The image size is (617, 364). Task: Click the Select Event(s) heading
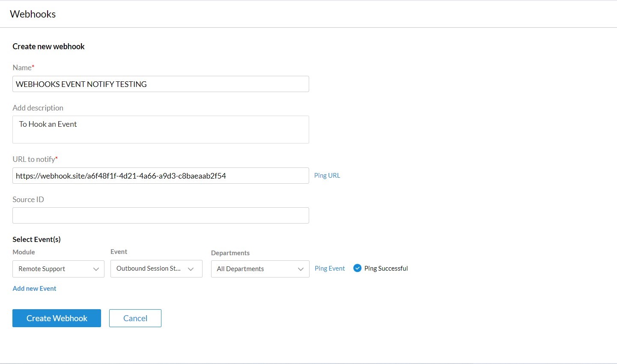coord(36,239)
